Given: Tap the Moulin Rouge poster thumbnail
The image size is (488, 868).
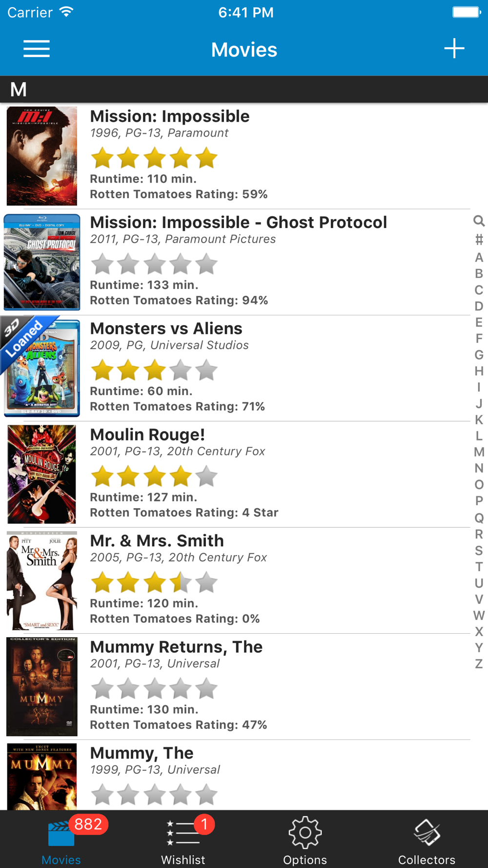Looking at the screenshot, I should click(42, 474).
